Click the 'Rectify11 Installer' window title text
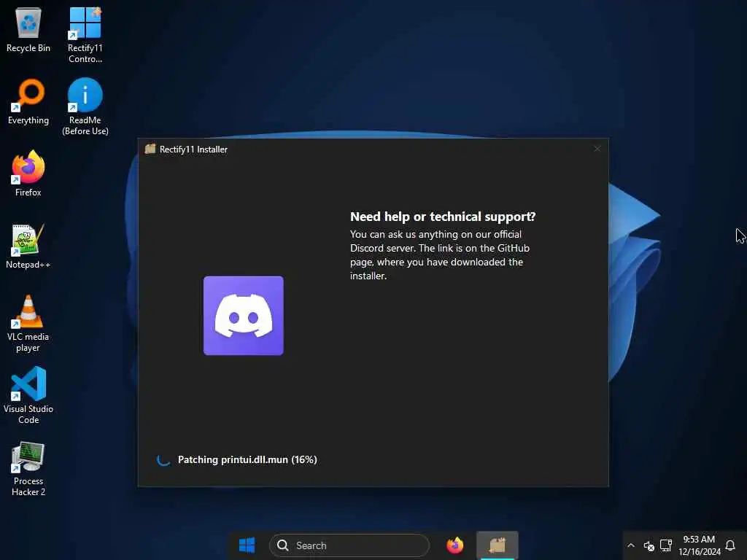 point(193,149)
